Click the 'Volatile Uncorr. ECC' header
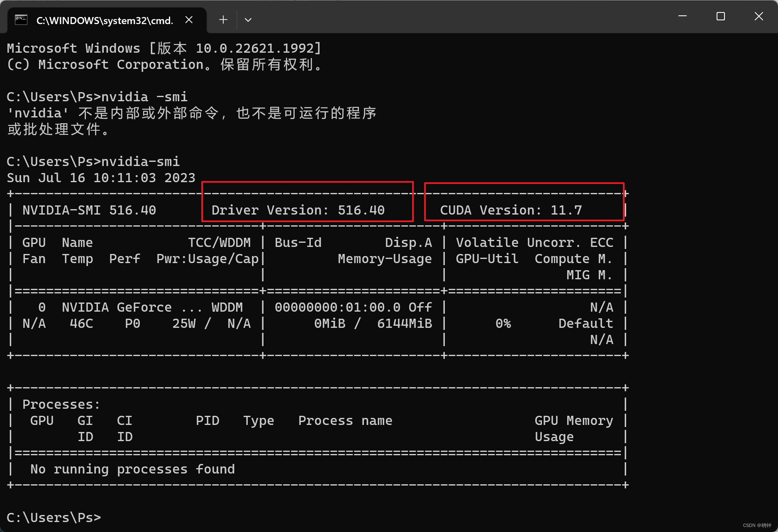Viewport: 778px width, 532px height. [534, 243]
